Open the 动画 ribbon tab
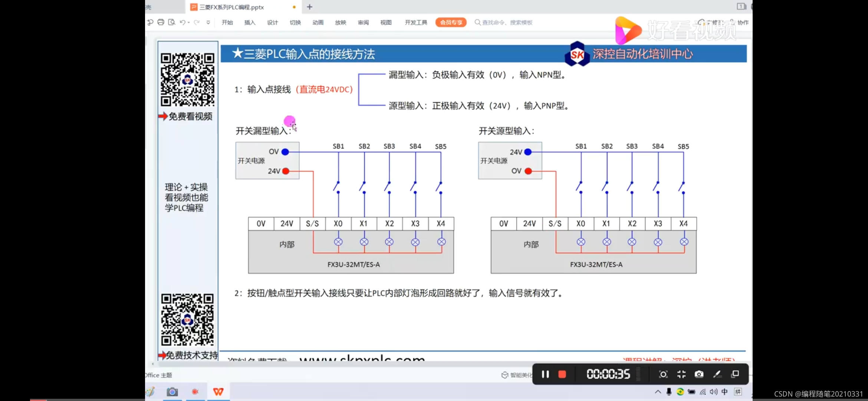The image size is (868, 401). [318, 22]
